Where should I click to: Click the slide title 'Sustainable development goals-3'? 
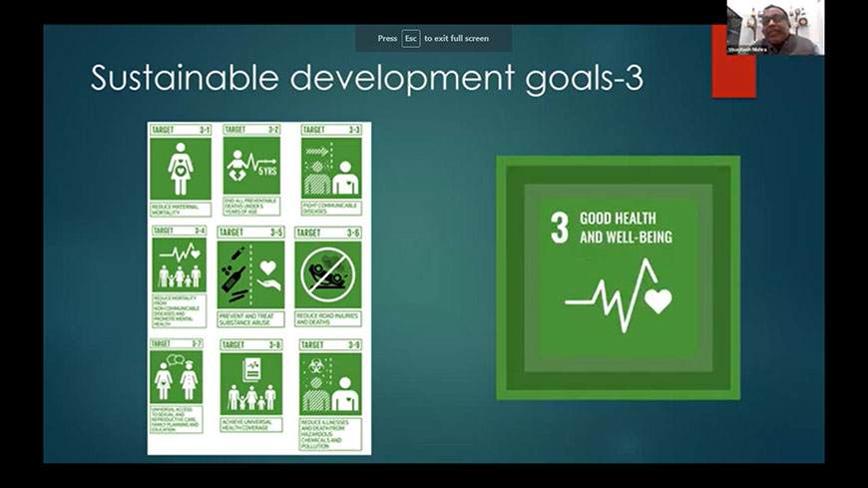(367, 77)
